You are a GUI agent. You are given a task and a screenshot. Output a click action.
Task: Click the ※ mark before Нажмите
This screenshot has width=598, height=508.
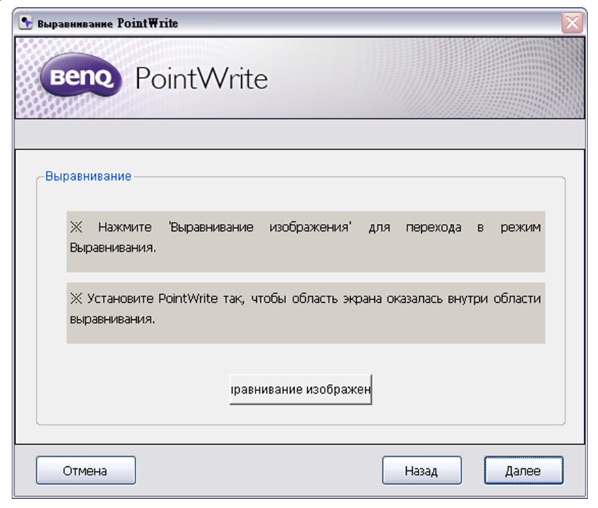(76, 227)
